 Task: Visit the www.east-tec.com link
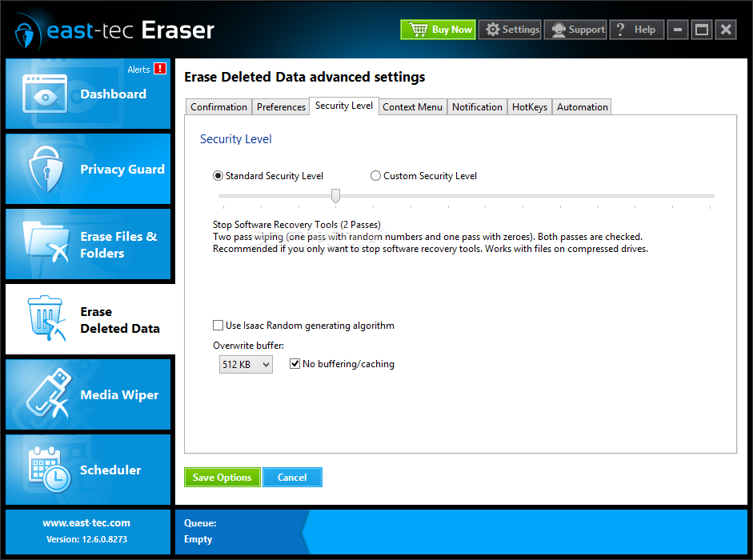click(86, 522)
